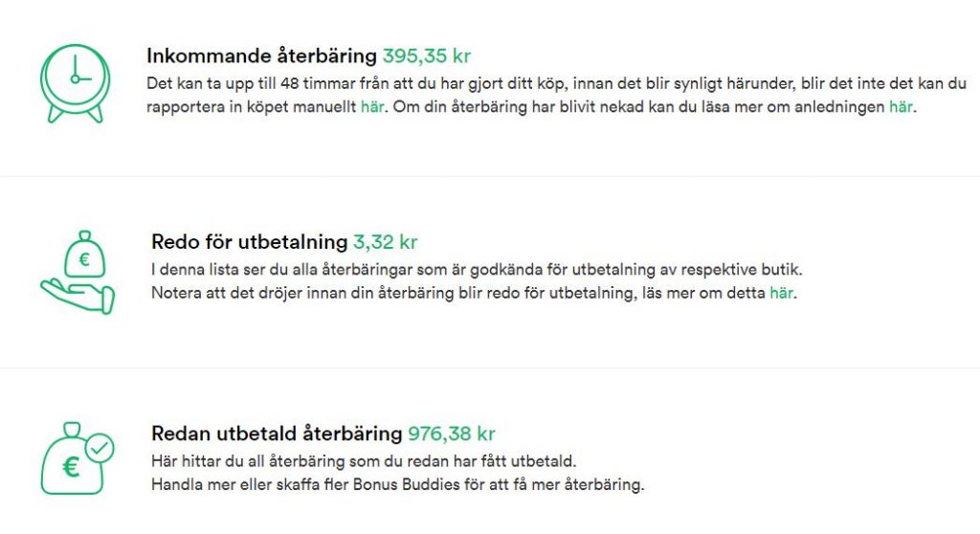Select the 976,38 kr paid-out amount
Viewport: 980px width, 534px height.
click(x=452, y=434)
